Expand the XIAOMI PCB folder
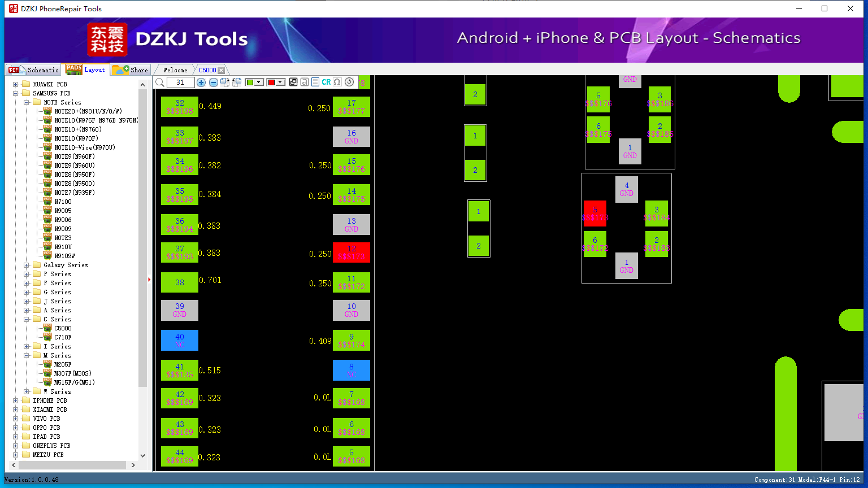Image resolution: width=868 pixels, height=488 pixels. (16, 409)
